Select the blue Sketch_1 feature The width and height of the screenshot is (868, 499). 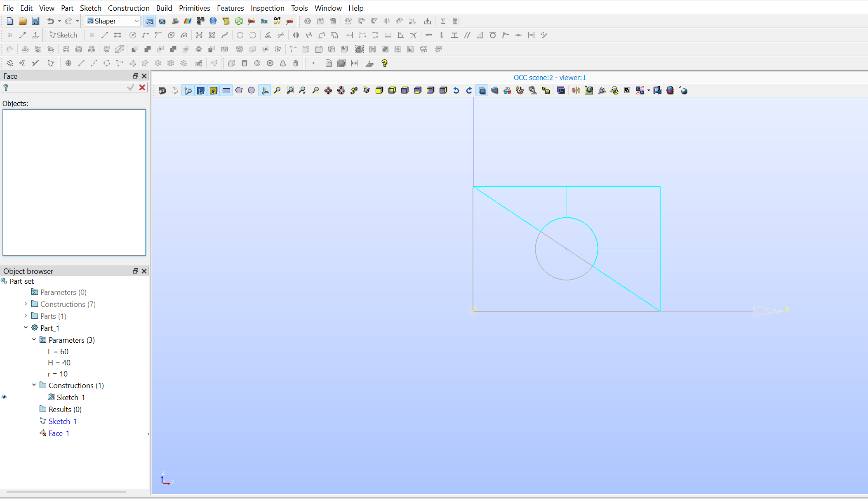tap(63, 421)
